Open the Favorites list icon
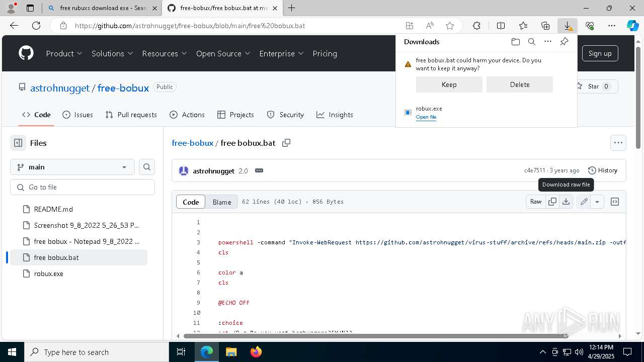The height and width of the screenshot is (362, 644). 523,26
